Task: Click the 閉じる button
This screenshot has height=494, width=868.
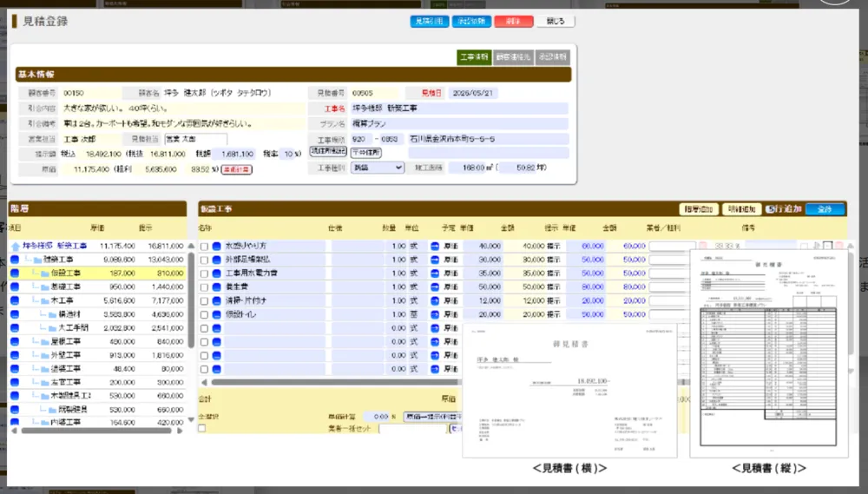Action: pyautogui.click(x=556, y=21)
